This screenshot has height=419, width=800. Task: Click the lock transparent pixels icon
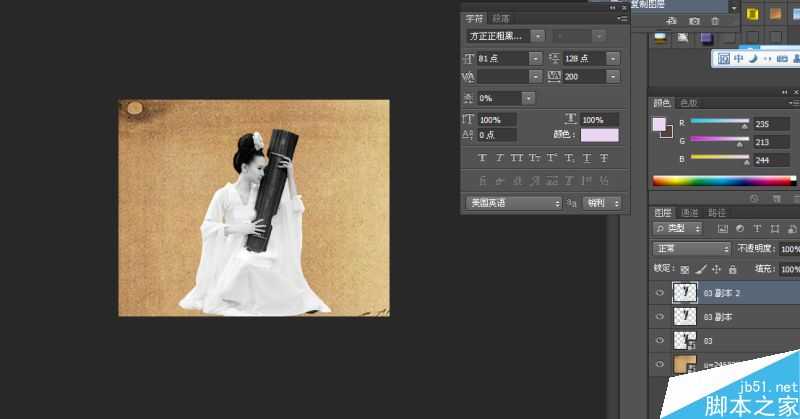pos(685,269)
